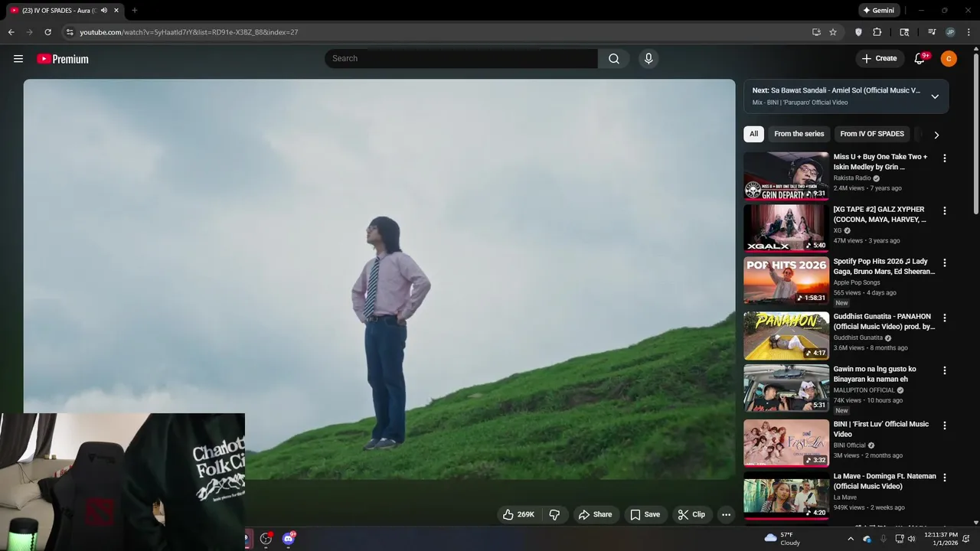Like the video (269K thumbs up)
Image resolution: width=980 pixels, height=551 pixels.
tap(518, 514)
